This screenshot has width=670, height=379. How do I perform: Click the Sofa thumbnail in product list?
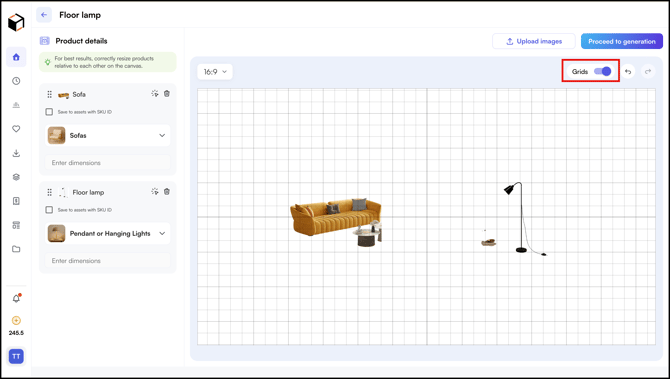64,95
